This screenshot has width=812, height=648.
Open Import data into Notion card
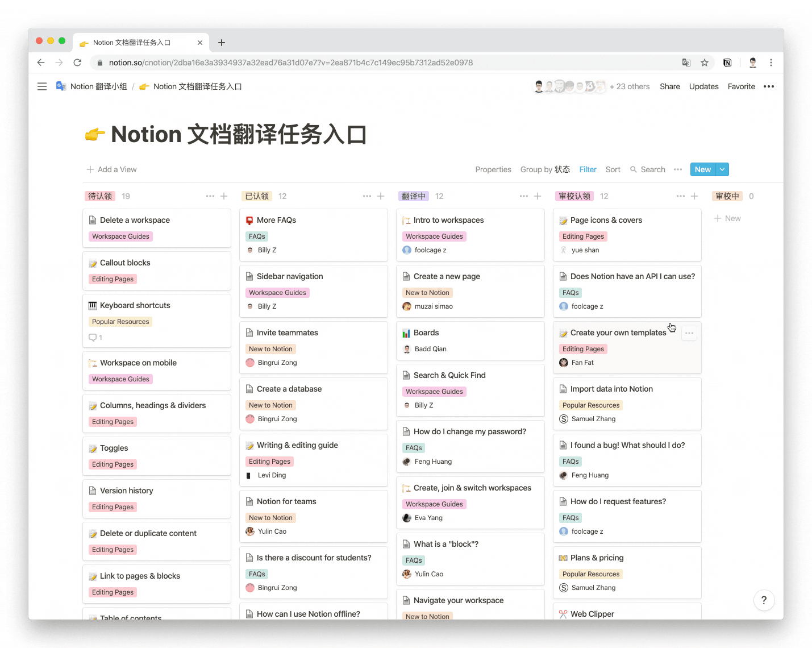627,404
